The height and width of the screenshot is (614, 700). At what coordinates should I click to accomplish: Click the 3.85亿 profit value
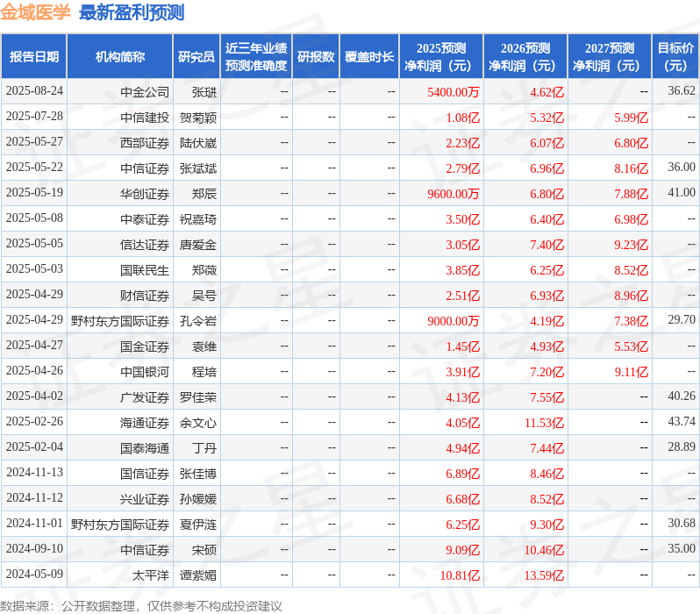pyautogui.click(x=462, y=270)
